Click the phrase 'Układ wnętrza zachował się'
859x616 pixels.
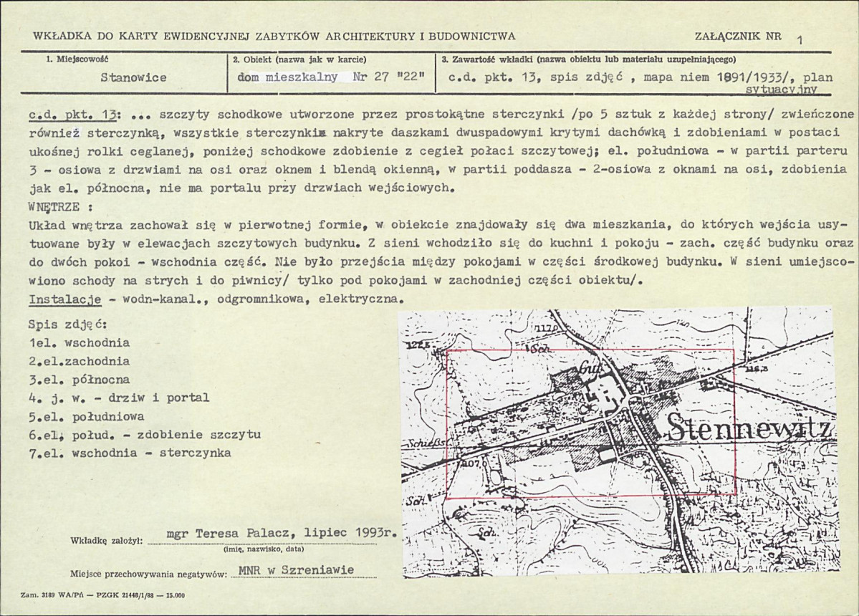(123, 225)
